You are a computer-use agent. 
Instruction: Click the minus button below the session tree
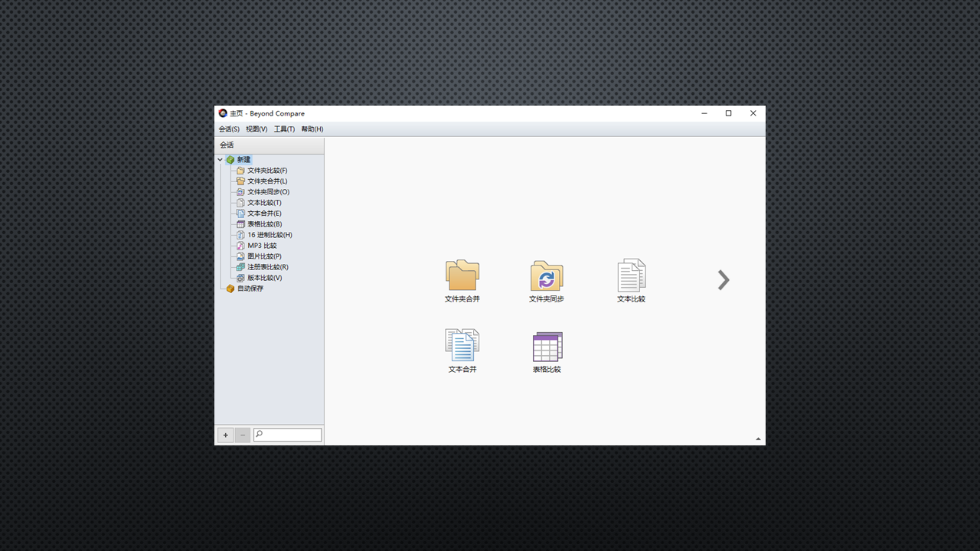243,435
